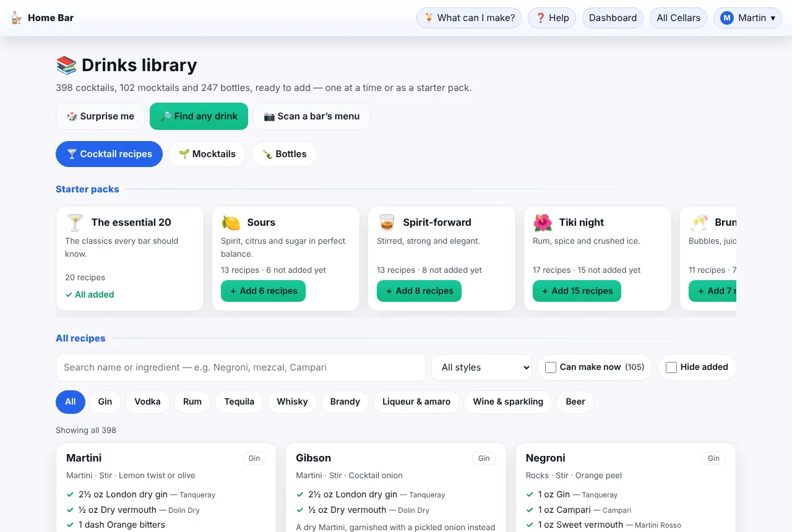Go to the Dashboard
792x532 pixels.
click(x=613, y=18)
